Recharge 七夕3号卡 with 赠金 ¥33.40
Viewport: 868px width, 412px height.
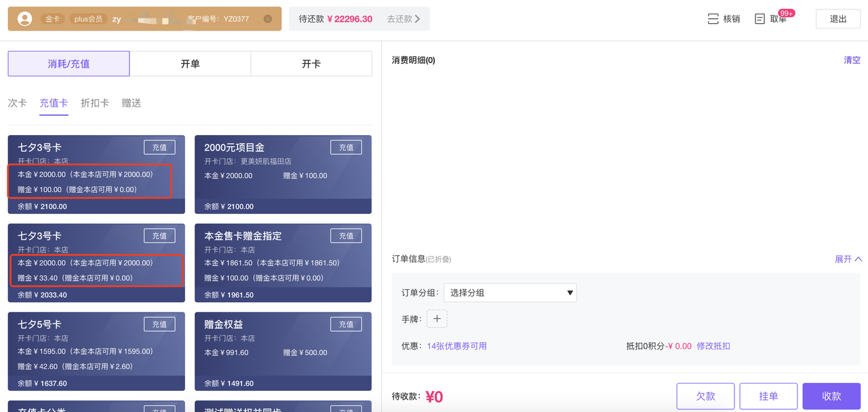[159, 236]
